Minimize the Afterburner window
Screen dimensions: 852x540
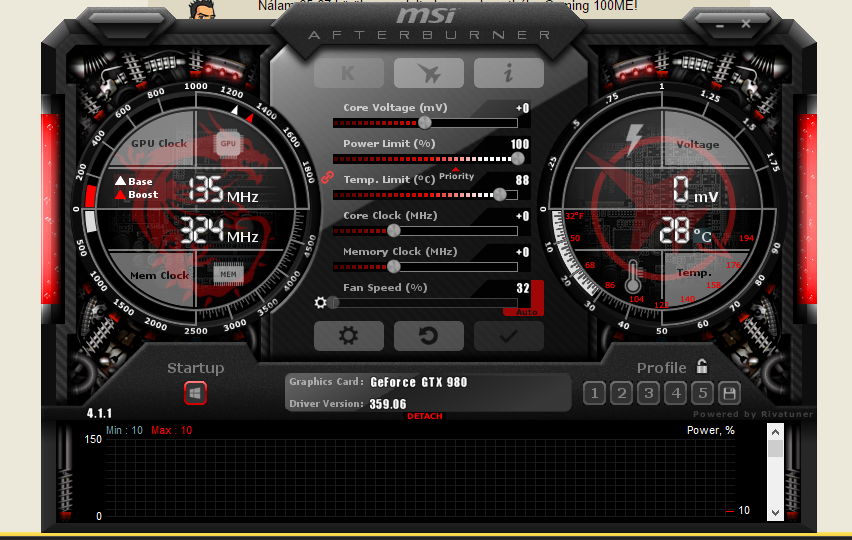tap(720, 25)
